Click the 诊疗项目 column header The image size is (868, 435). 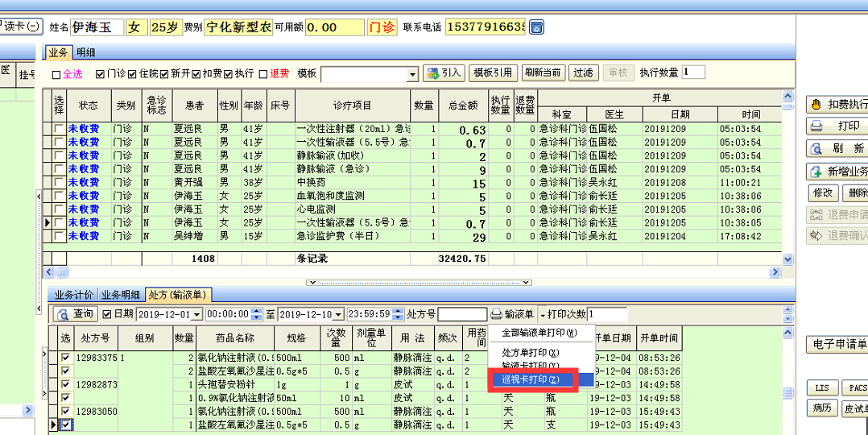click(353, 106)
